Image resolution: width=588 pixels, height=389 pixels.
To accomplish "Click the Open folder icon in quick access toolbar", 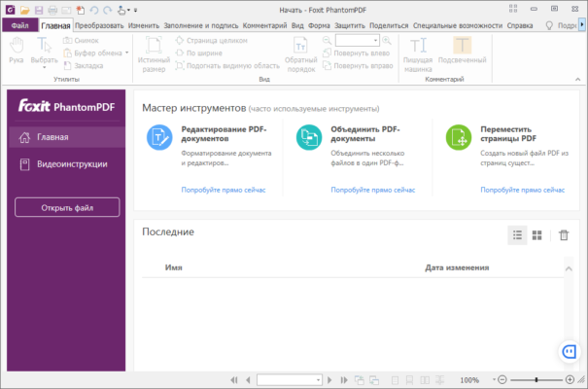I will tap(24, 10).
